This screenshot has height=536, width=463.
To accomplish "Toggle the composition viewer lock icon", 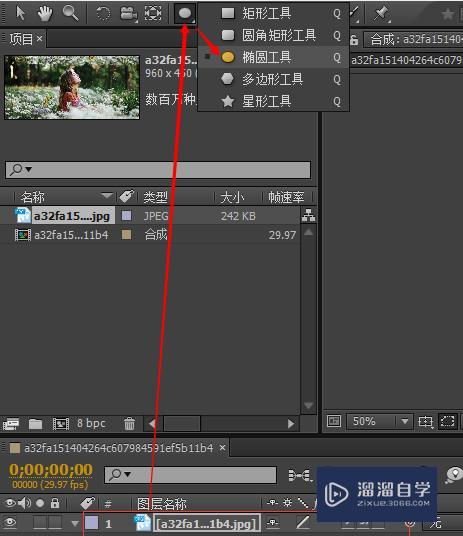I will coord(354,40).
